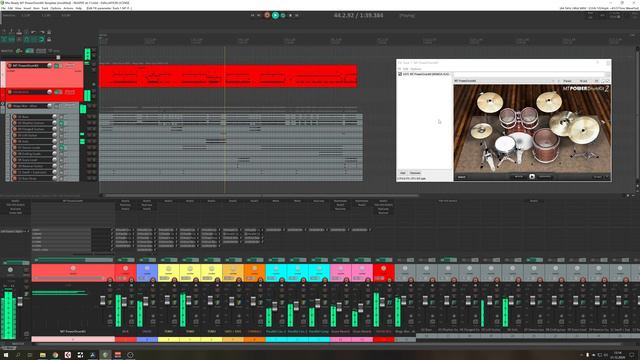640x360 pixels.
Task: Click the Open project toolbar icon
Action: point(11,32)
